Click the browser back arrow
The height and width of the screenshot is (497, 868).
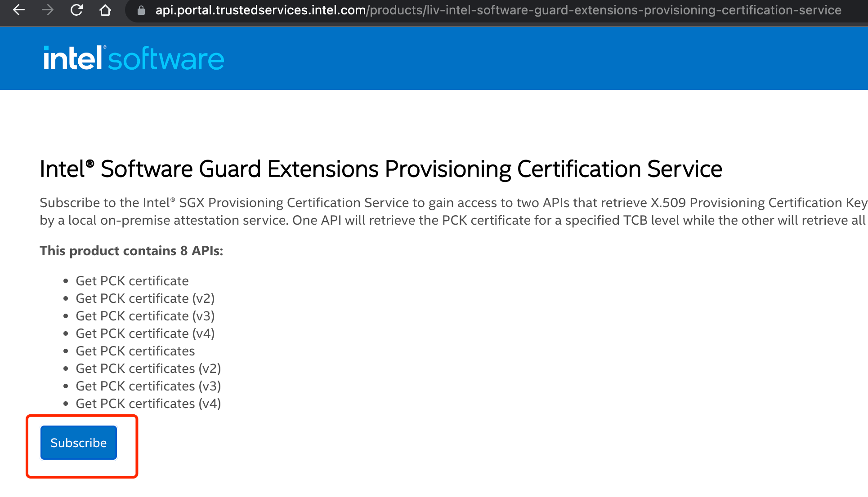click(x=19, y=10)
